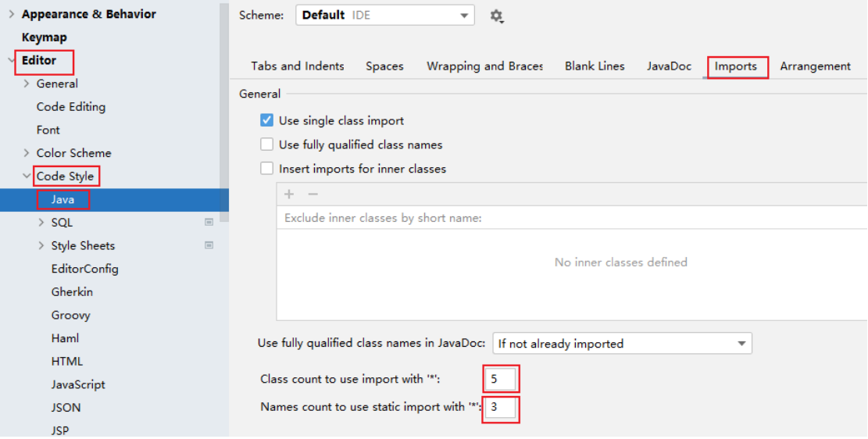868x439 pixels.
Task: Select Groovy code style
Action: (71, 315)
